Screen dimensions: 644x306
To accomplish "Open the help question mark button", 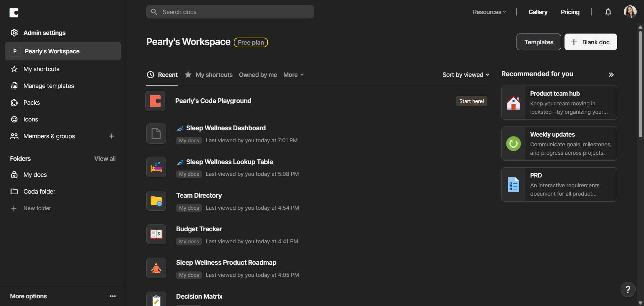I will click(x=628, y=290).
